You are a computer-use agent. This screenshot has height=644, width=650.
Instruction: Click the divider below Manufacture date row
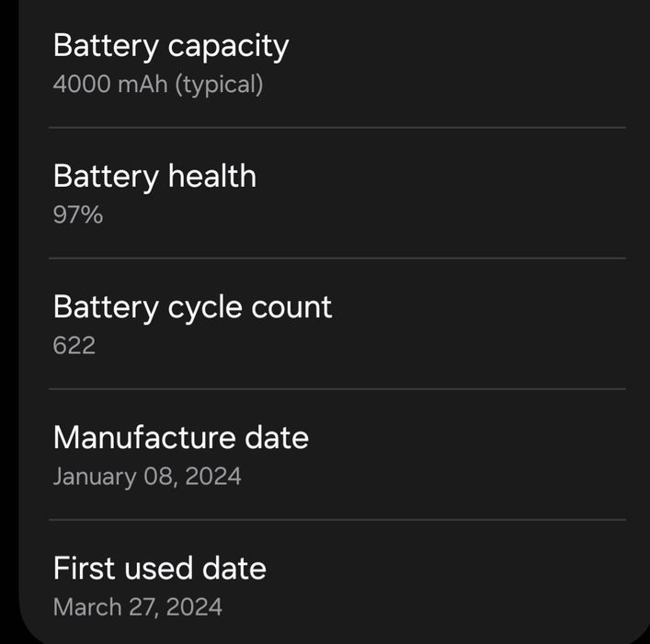pos(336,520)
